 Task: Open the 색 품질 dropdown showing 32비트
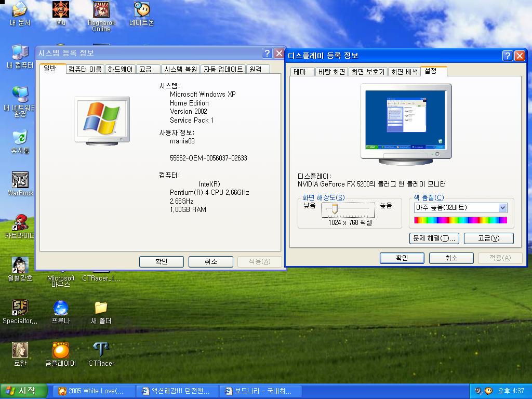click(x=460, y=208)
